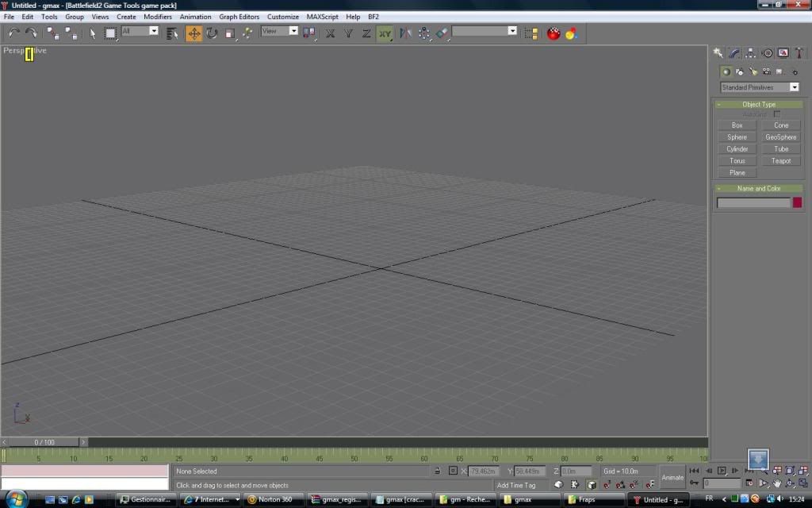
Task: Open the Standard Primitives dropdown
Action: pyautogui.click(x=759, y=87)
